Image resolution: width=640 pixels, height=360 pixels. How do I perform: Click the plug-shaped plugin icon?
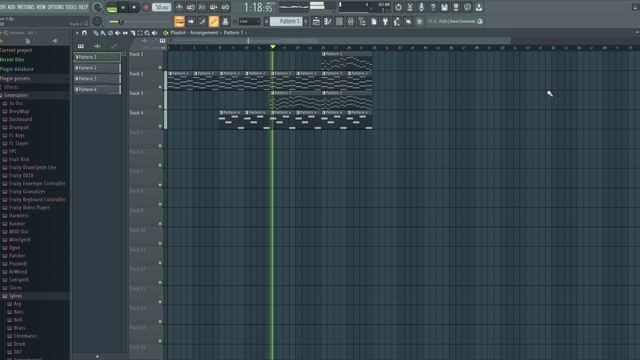point(385,21)
